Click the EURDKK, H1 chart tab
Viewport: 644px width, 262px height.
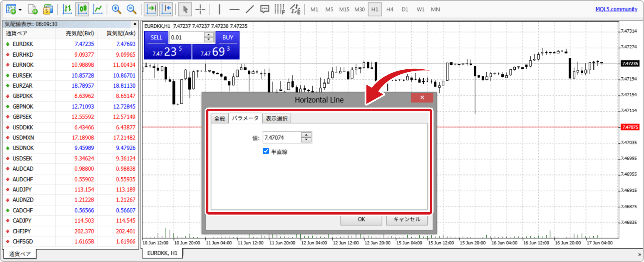coord(162,253)
